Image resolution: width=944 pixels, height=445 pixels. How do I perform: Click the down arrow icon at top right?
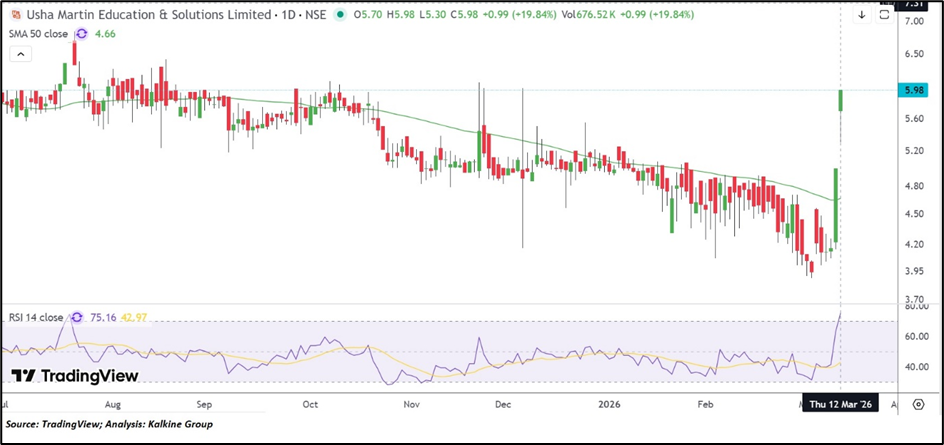coord(862,15)
